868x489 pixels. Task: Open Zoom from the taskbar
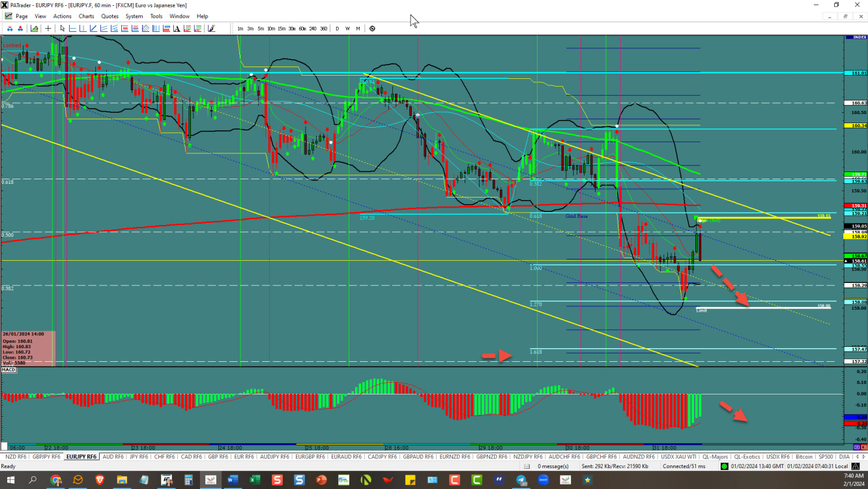click(x=543, y=480)
